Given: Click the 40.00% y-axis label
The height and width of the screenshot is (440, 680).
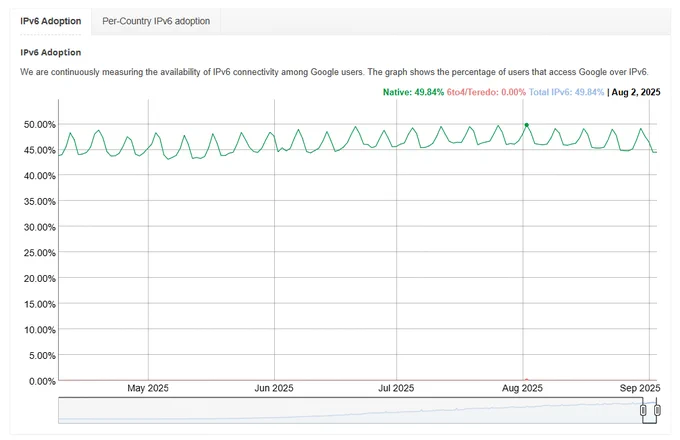Looking at the screenshot, I should 39,176.
